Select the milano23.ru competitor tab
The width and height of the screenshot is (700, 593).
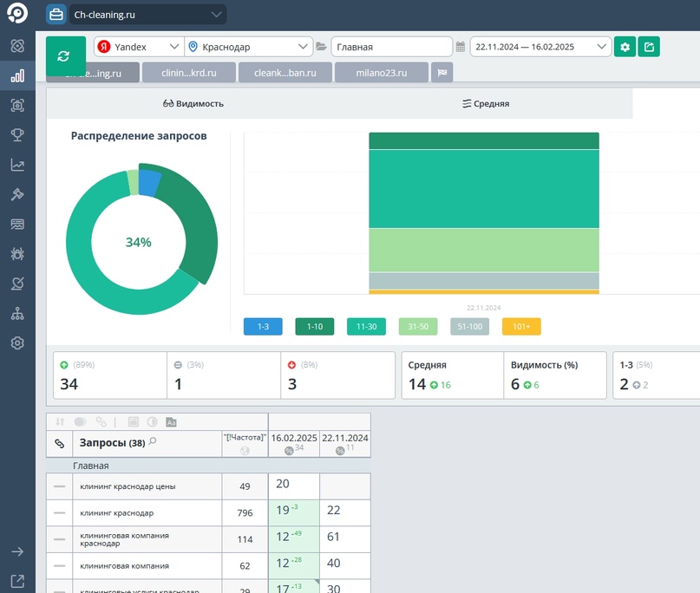coord(382,73)
